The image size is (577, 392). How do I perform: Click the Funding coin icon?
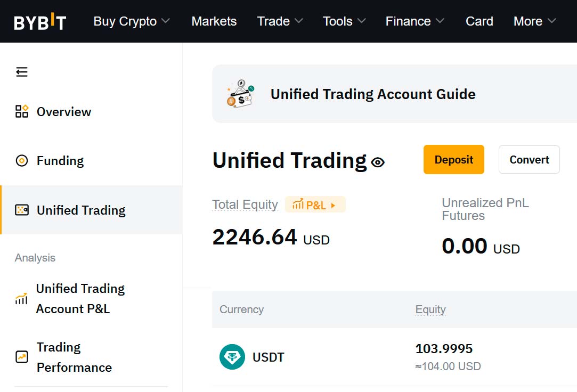pos(22,161)
